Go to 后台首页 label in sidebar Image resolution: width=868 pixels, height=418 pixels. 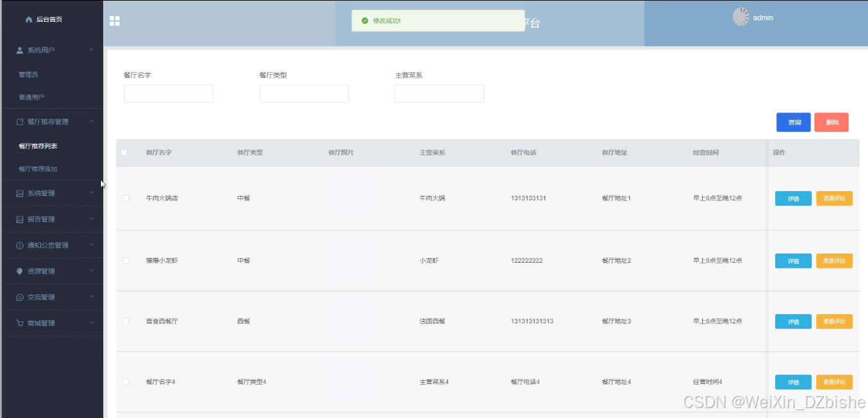point(49,20)
